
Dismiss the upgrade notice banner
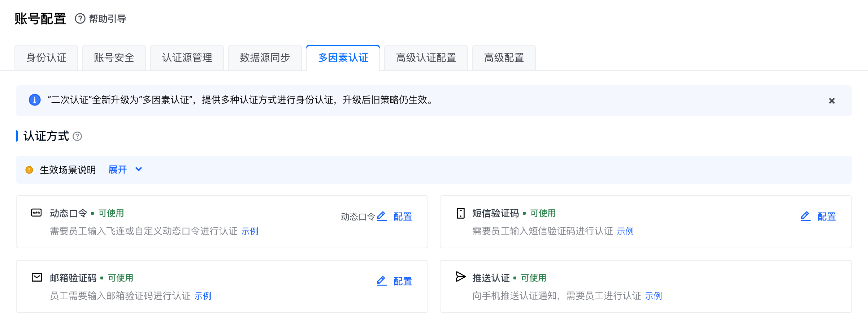click(832, 101)
